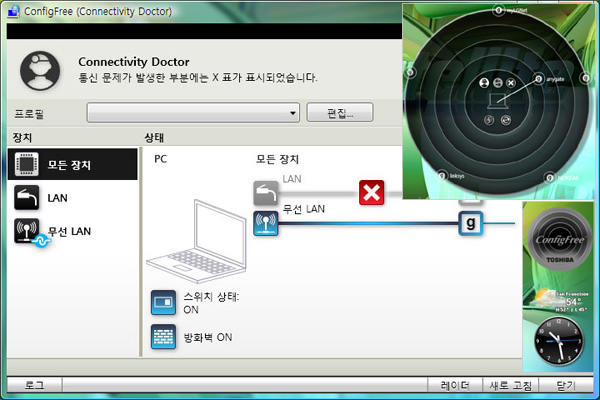600x400 pixels.
Task: Click the 방화벽 ON text
Action: [208, 337]
